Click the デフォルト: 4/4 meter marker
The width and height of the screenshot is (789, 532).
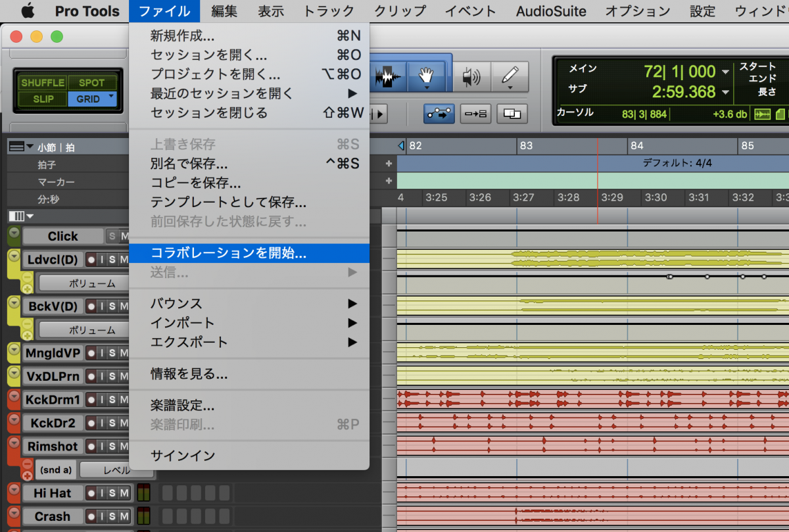pos(677,163)
